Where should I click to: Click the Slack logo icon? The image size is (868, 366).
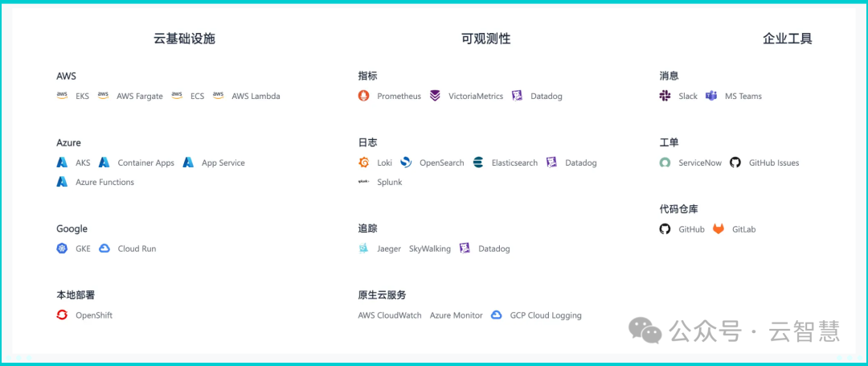click(665, 96)
